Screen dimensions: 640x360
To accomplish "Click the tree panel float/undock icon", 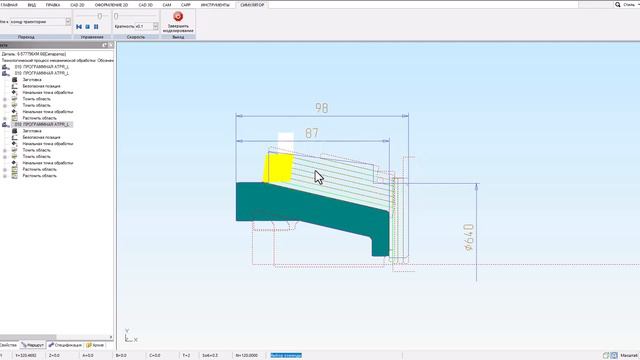I will tap(105, 45).
